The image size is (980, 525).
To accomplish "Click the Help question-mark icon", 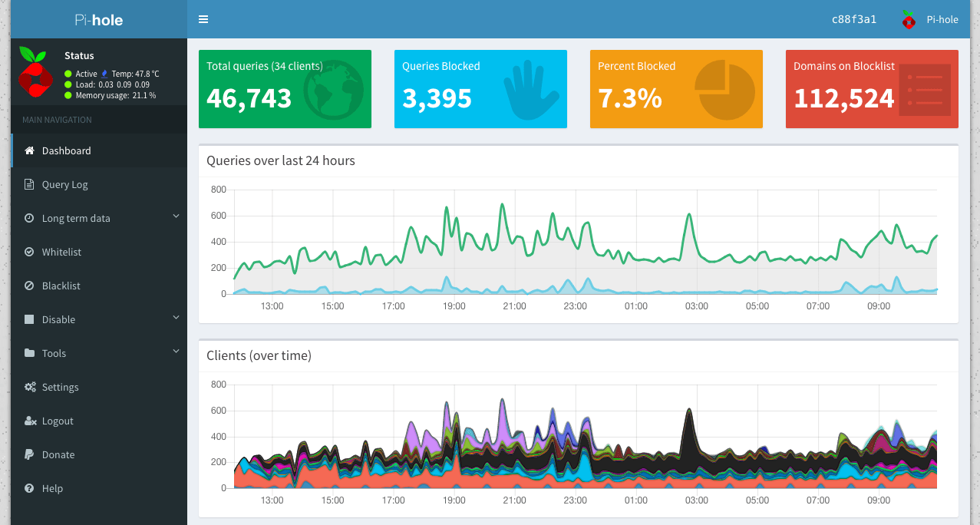I will [29, 489].
